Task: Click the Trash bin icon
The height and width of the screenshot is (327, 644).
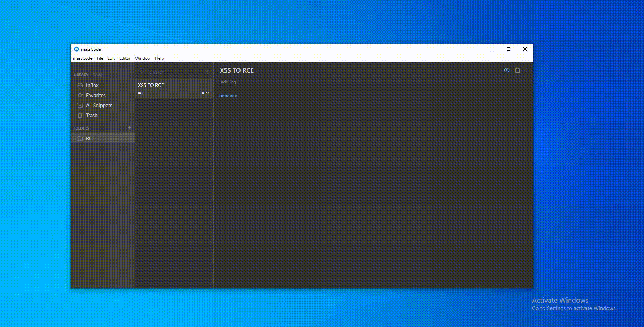Action: pyautogui.click(x=80, y=115)
